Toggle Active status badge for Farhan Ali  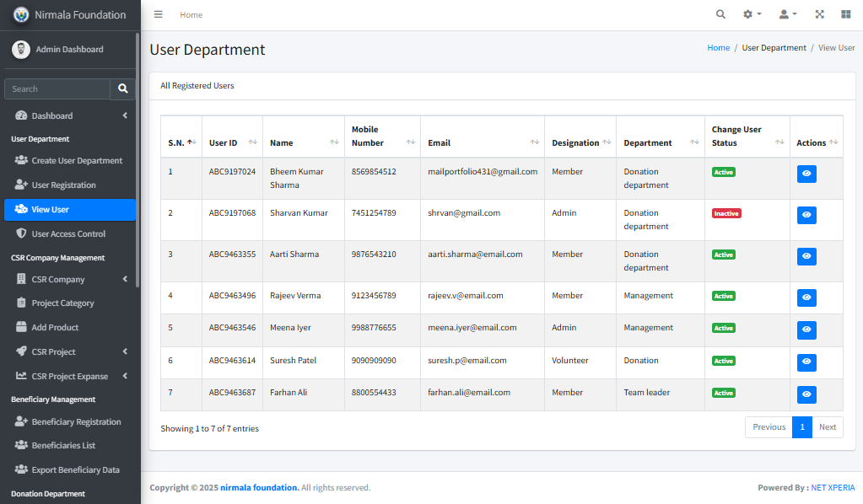pos(723,393)
